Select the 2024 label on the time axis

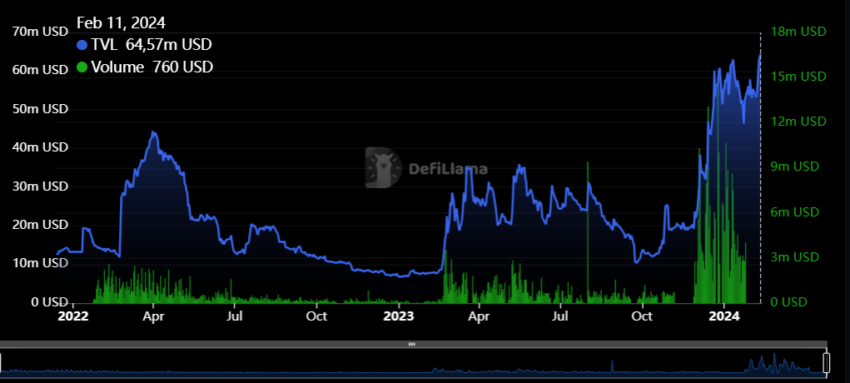tap(724, 316)
